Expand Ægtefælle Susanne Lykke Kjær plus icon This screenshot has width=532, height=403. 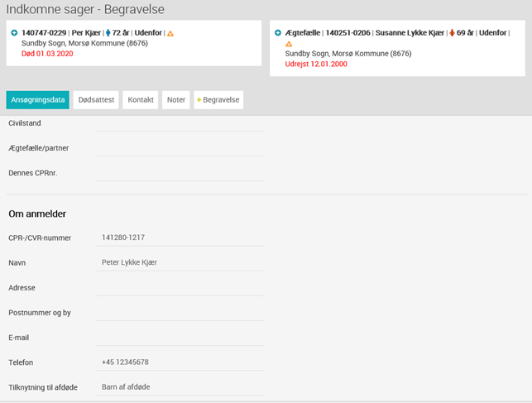pos(278,33)
